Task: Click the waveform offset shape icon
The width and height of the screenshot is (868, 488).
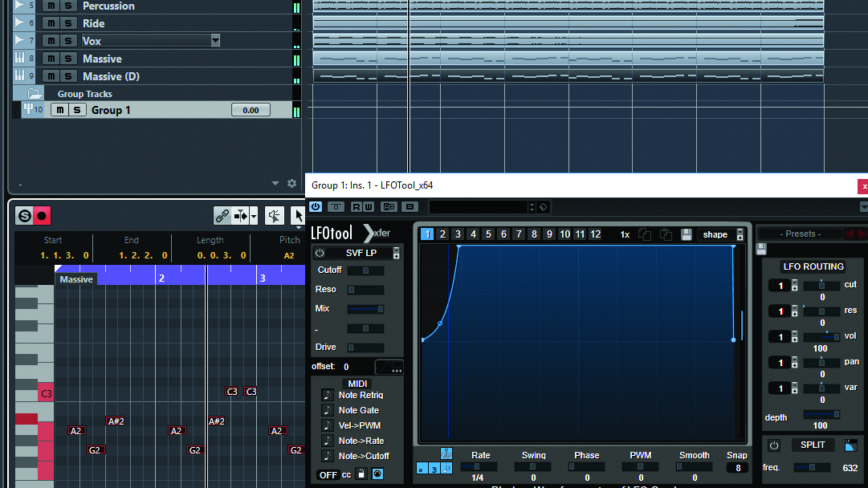Action: 389,366
